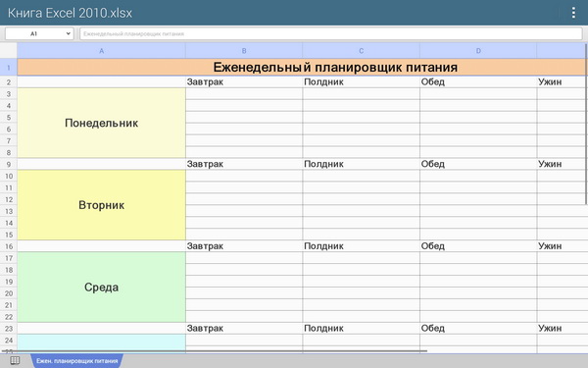Screen dimensions: 588x368
Task: Click the Завтрак cell in row 2
Action: click(x=244, y=81)
